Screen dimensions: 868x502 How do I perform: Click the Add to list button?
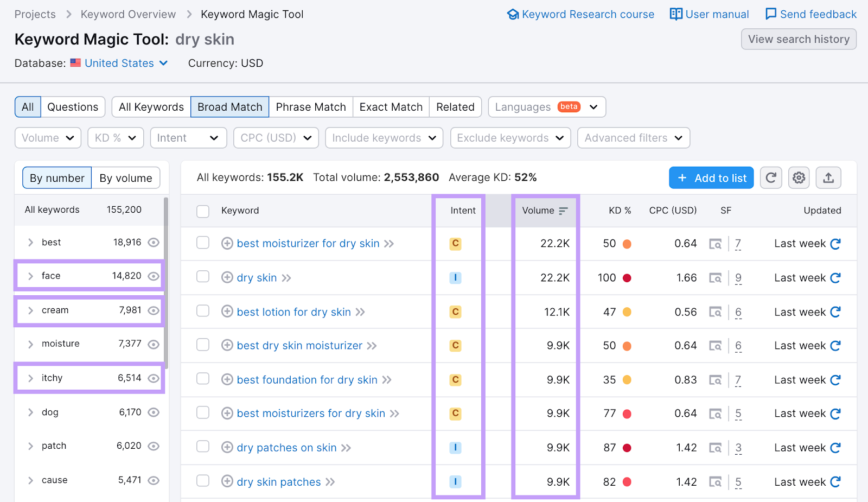pos(711,177)
